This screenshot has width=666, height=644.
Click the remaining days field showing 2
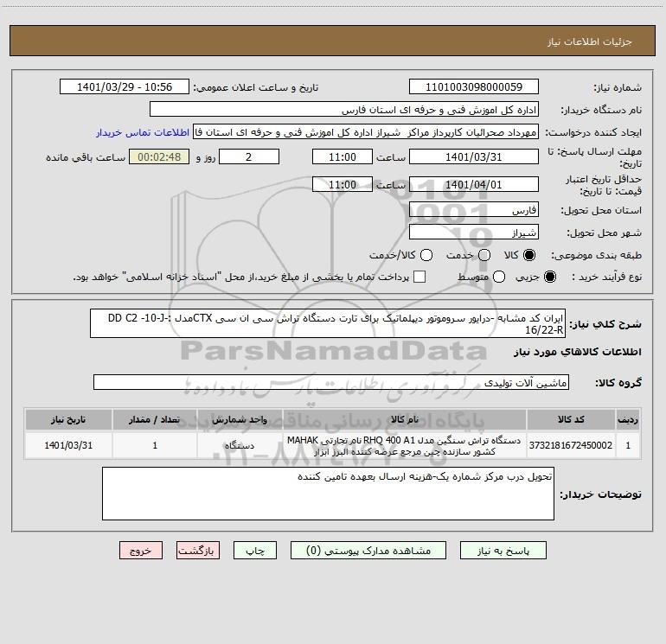click(249, 156)
